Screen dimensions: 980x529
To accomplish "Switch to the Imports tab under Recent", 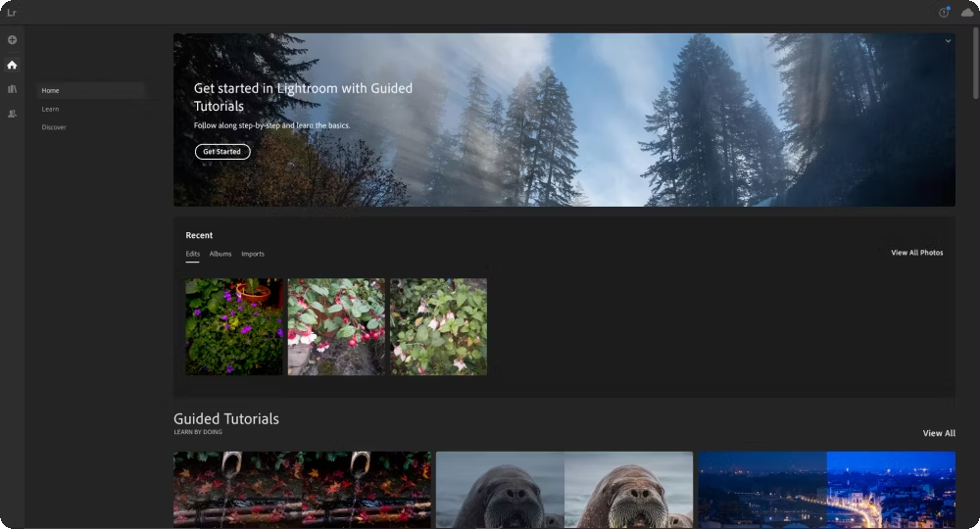I will click(x=253, y=254).
